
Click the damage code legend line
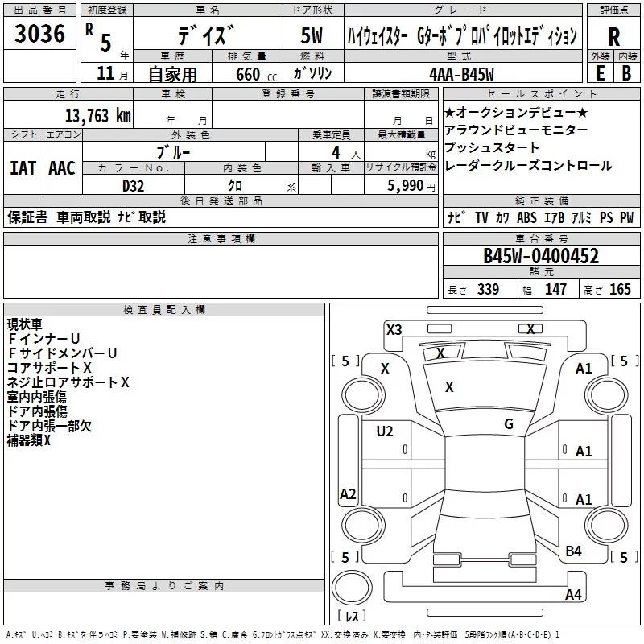coord(283,634)
